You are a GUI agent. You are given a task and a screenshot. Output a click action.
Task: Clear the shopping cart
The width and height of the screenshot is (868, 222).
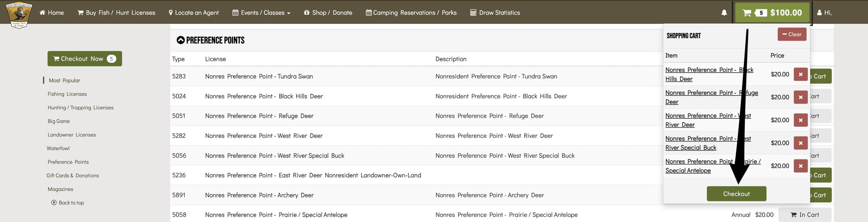point(792,34)
